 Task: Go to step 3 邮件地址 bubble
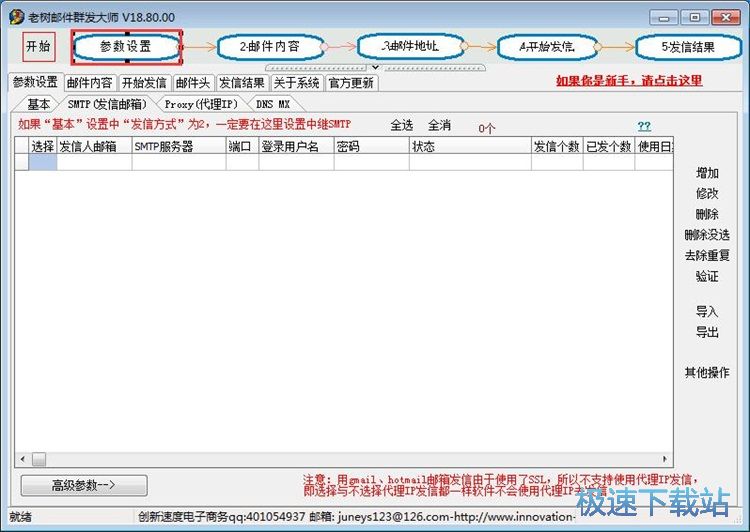[x=410, y=46]
